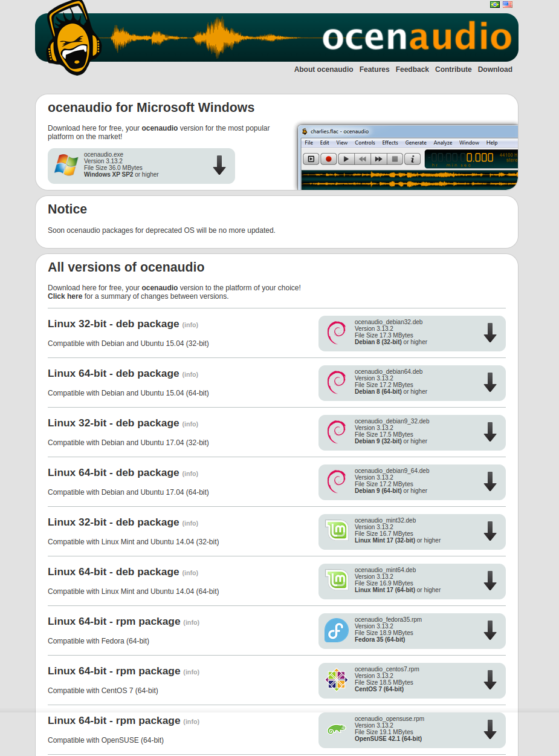This screenshot has height=756, width=559.
Task: Click the Linux Mint icon for ocenaudio_mint64.deb
Action: coord(337,580)
